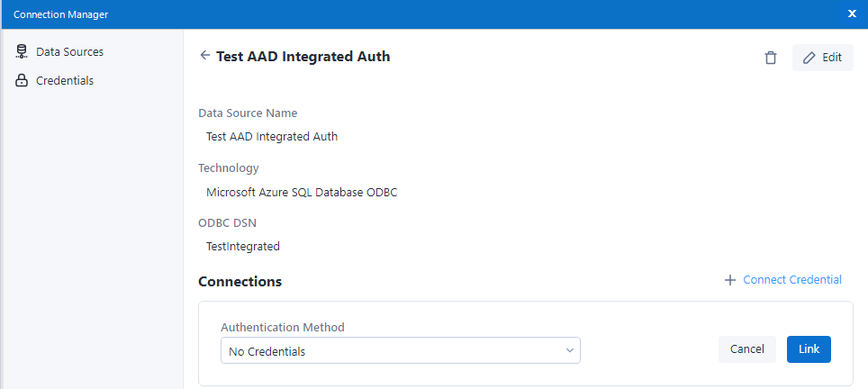Open the No Credentials combo box

click(400, 350)
